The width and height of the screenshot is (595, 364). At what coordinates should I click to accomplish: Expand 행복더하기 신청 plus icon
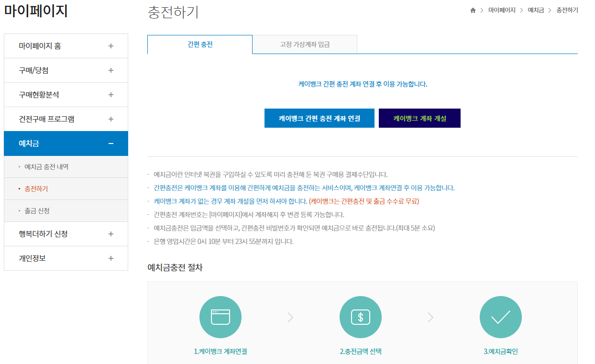click(111, 234)
